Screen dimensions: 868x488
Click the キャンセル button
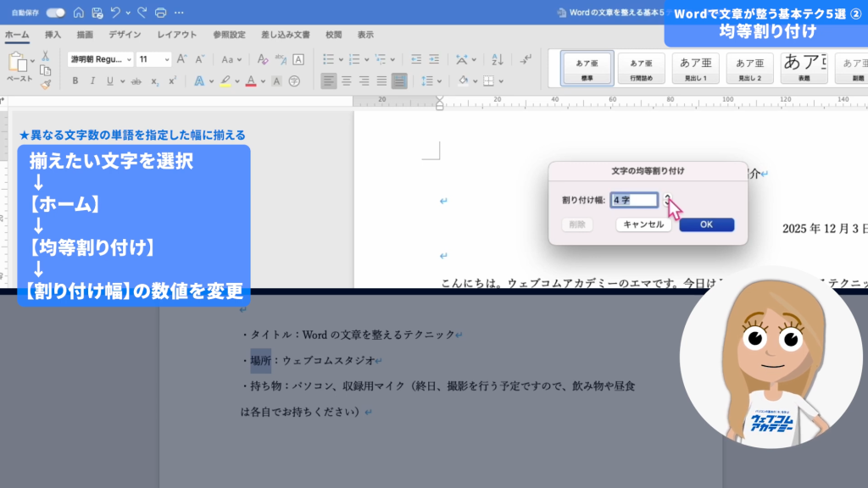pyautogui.click(x=643, y=225)
